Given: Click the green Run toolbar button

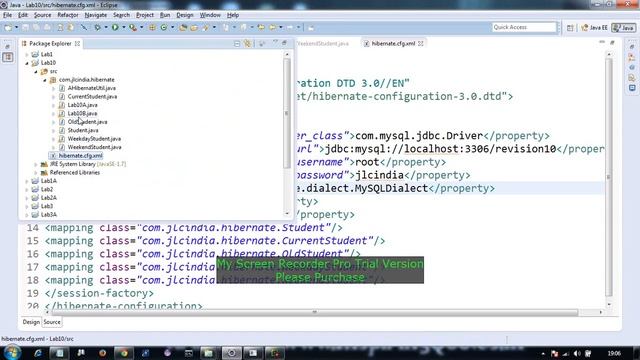Looking at the screenshot, I should point(115,27).
